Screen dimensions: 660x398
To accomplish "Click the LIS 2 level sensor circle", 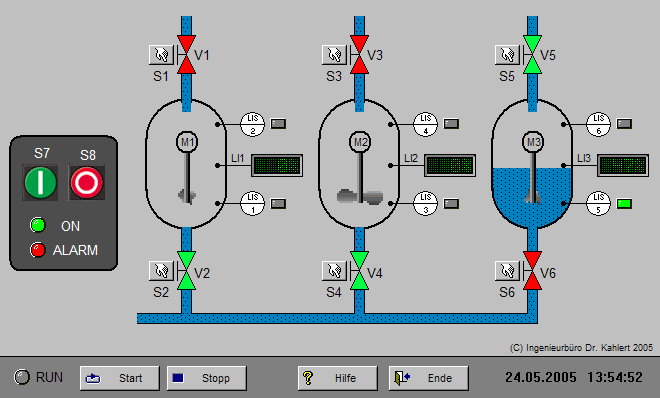I will click(x=253, y=124).
